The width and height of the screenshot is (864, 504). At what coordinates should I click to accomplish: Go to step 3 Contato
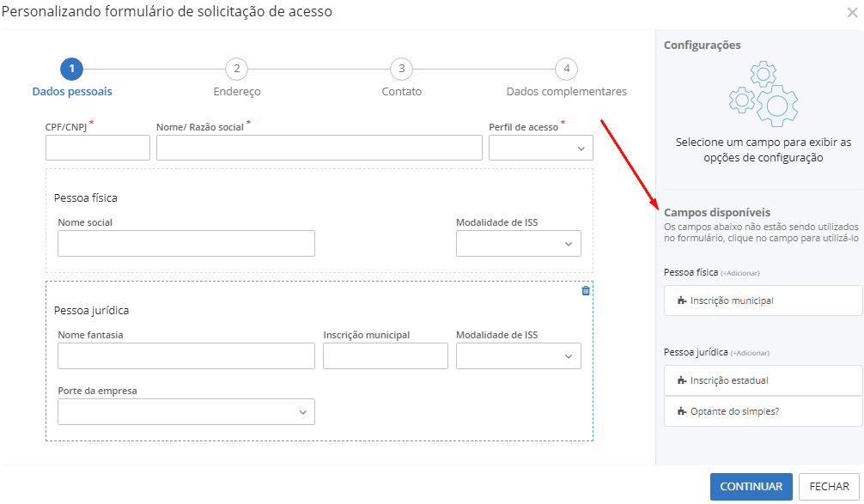click(x=401, y=70)
